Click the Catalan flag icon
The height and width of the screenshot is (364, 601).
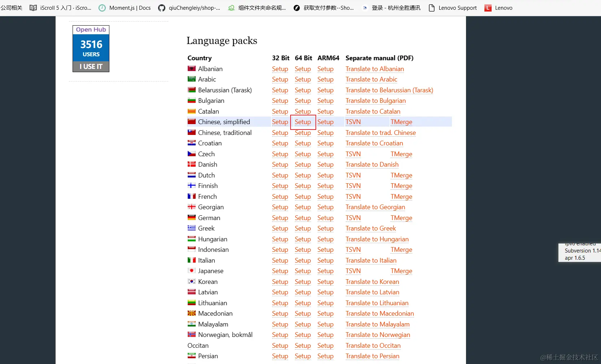192,111
